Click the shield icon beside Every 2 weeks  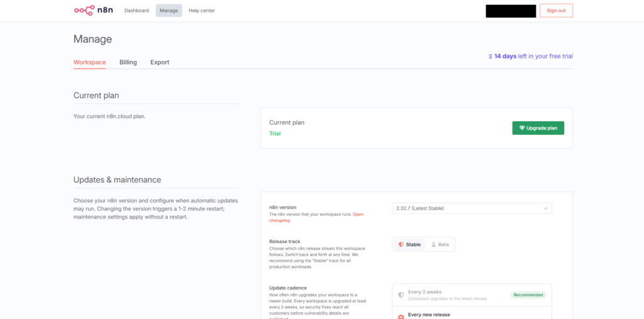[x=401, y=295]
